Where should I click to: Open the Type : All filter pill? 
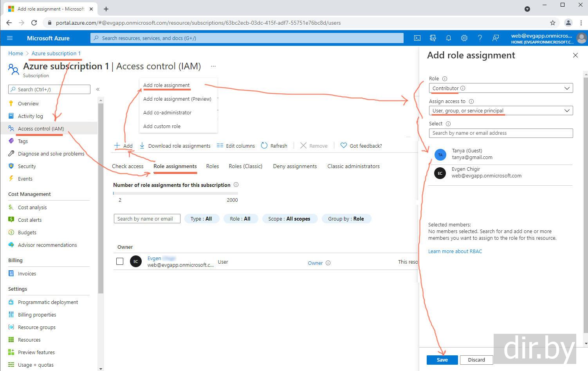[201, 219]
